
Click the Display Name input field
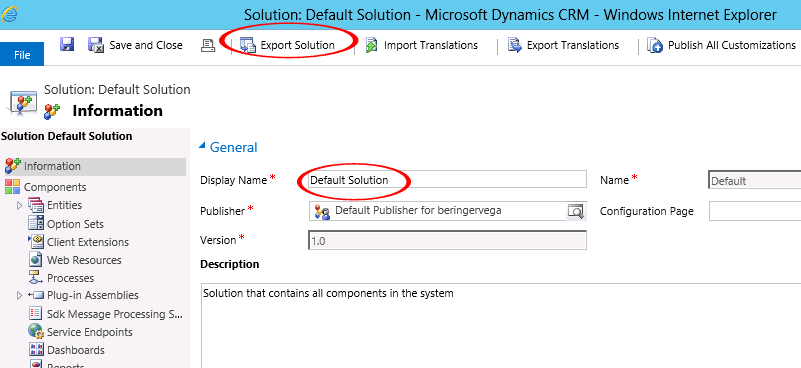click(x=447, y=180)
